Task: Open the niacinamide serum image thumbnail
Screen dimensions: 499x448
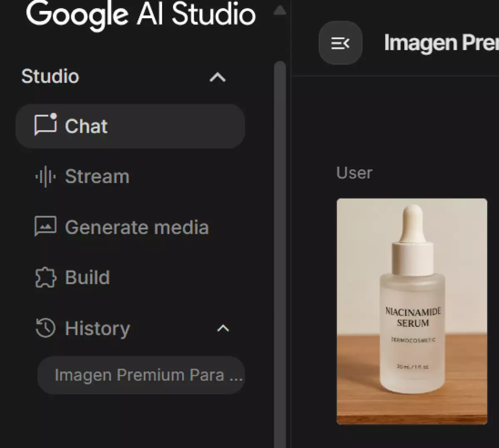Action: pyautogui.click(x=412, y=311)
